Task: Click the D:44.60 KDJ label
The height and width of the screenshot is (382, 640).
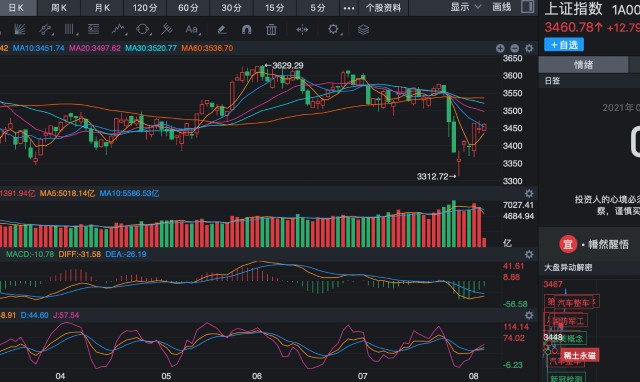Action: coord(34,315)
